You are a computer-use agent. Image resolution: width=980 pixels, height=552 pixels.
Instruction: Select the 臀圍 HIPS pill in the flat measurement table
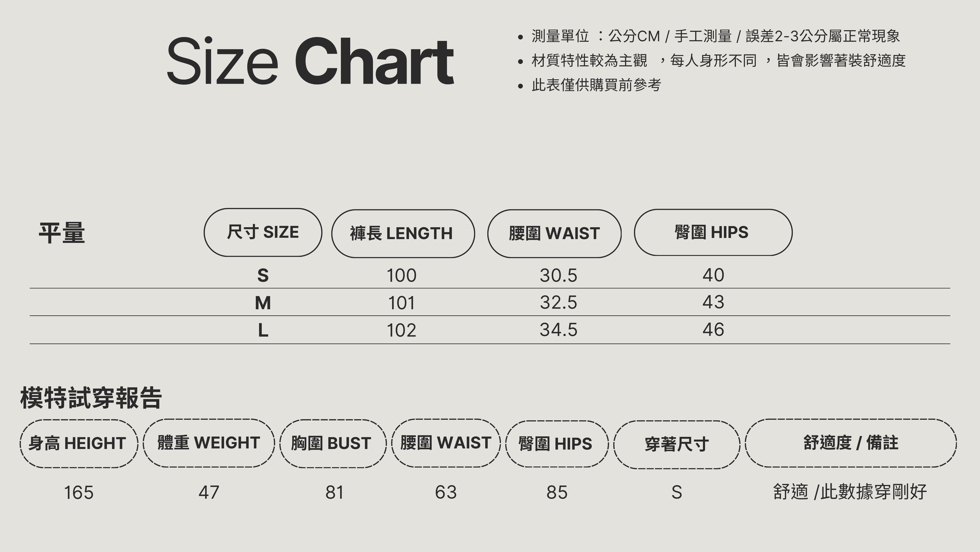(x=713, y=233)
